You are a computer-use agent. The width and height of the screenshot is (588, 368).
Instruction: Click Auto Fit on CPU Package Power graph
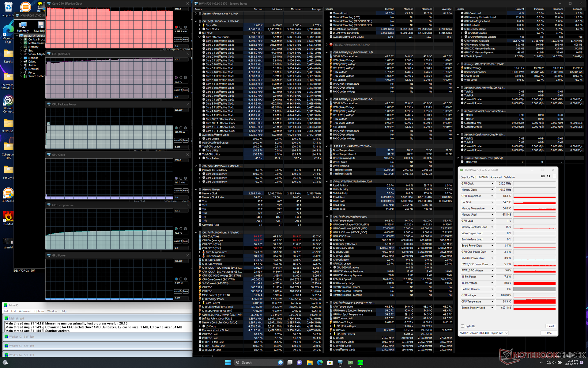178,140
